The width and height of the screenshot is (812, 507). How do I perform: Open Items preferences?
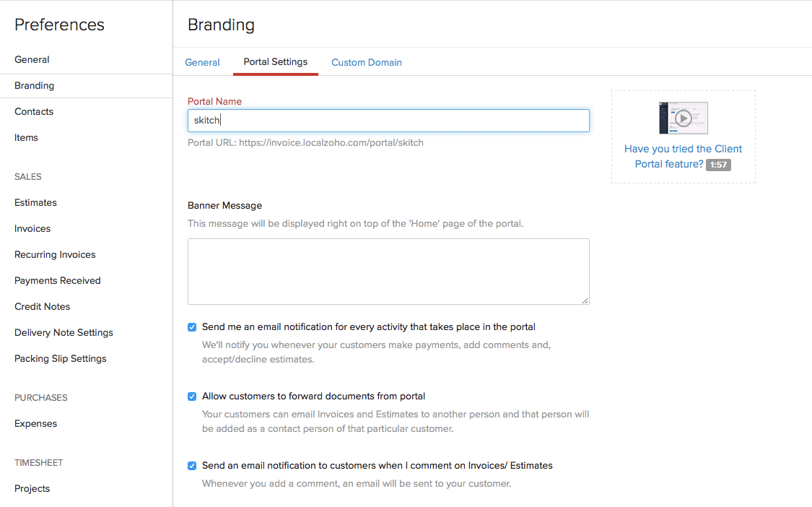pos(26,138)
